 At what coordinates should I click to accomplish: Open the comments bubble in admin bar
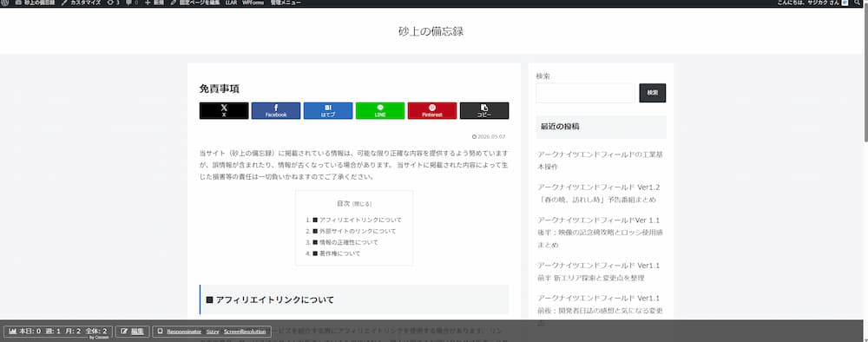pos(132,3)
